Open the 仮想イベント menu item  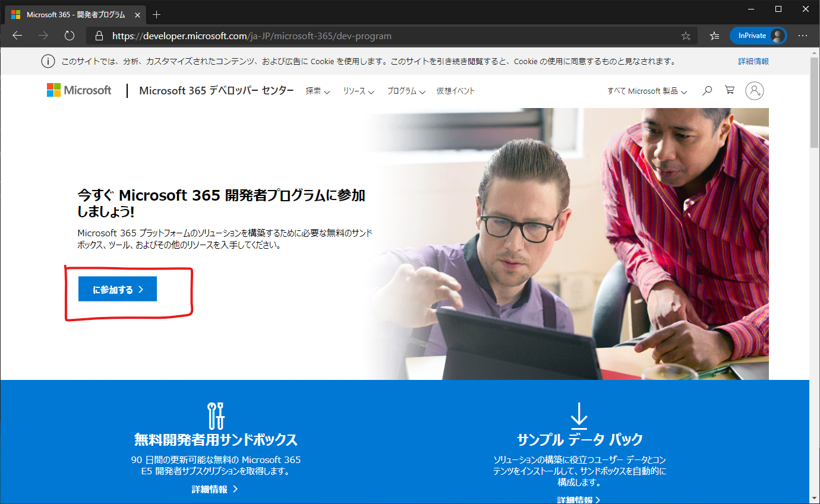456,91
